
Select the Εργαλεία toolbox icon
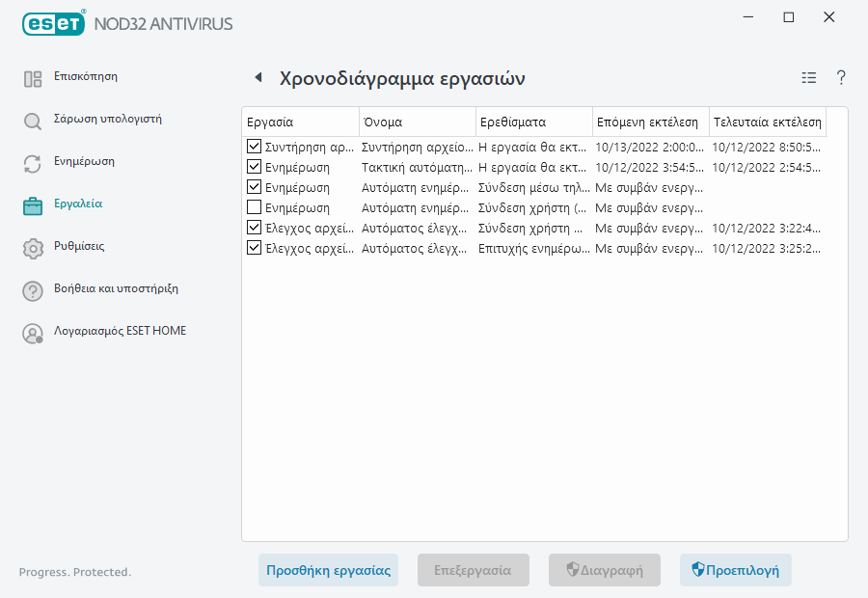tap(32, 204)
